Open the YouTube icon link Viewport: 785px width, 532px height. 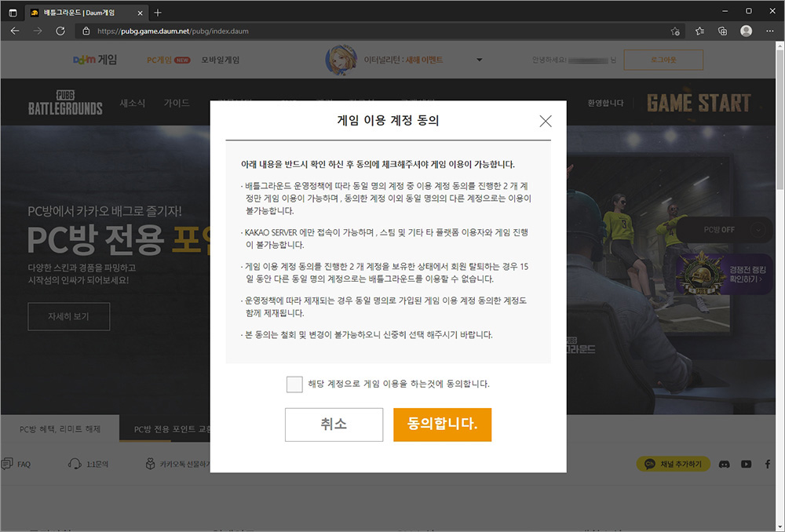746,465
